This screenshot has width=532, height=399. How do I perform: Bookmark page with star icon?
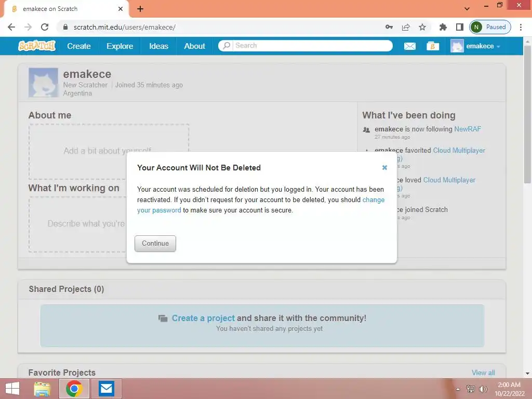click(422, 27)
